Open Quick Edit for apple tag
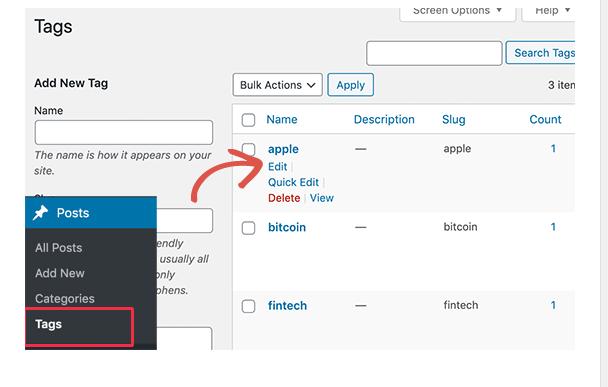The width and height of the screenshot is (608, 387). pyautogui.click(x=293, y=182)
